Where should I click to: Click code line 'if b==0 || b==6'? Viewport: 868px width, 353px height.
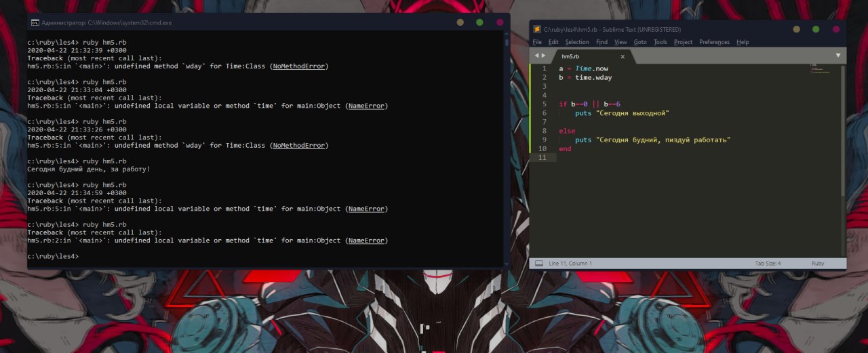click(x=590, y=104)
